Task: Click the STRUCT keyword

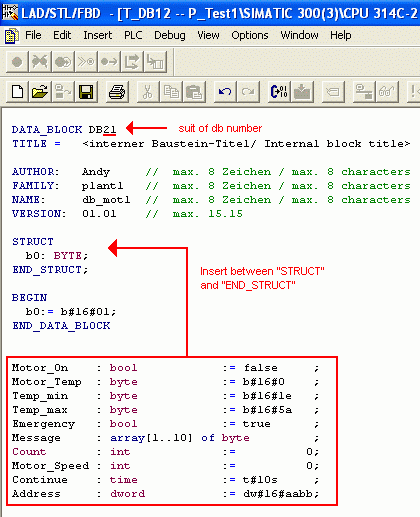Action: 33,242
